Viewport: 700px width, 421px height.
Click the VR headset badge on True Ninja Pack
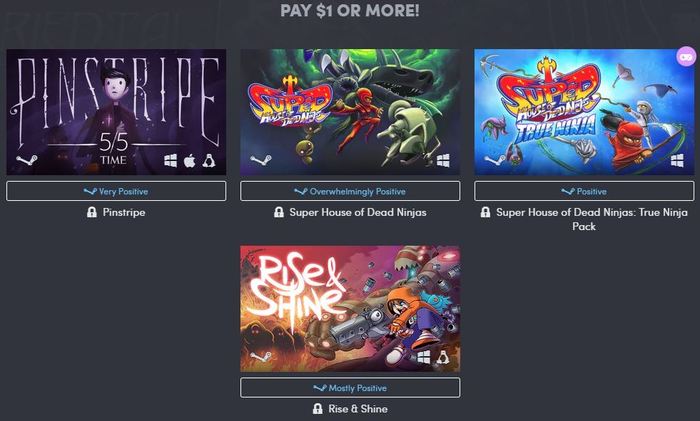686,57
